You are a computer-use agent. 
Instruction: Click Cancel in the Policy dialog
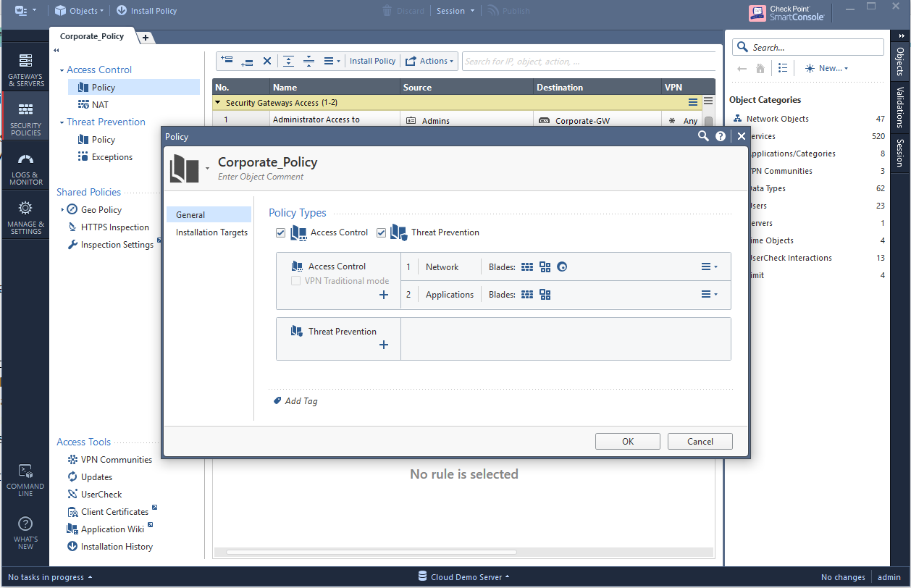click(x=700, y=441)
